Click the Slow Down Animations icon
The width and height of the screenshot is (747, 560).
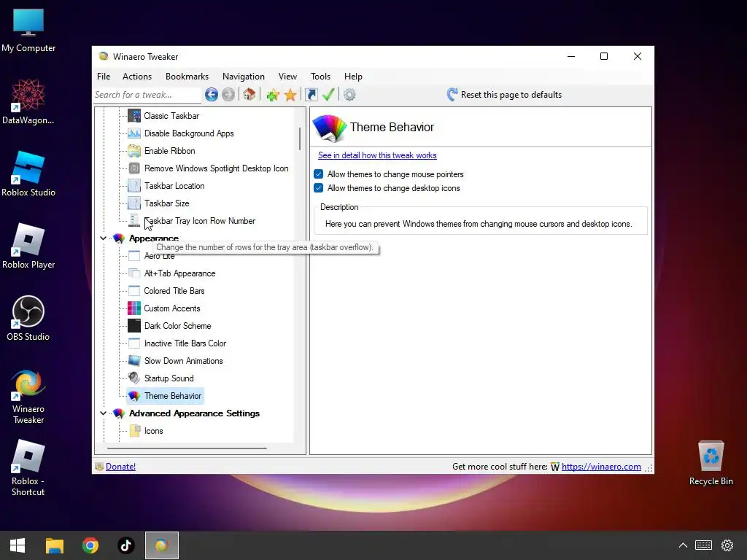point(134,360)
